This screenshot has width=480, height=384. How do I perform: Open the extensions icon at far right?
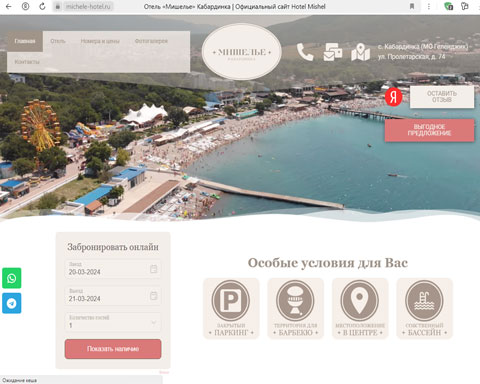(x=465, y=6)
